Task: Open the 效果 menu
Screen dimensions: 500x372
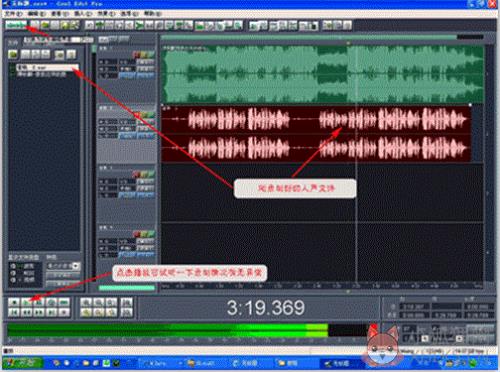Action: pyautogui.click(x=106, y=14)
